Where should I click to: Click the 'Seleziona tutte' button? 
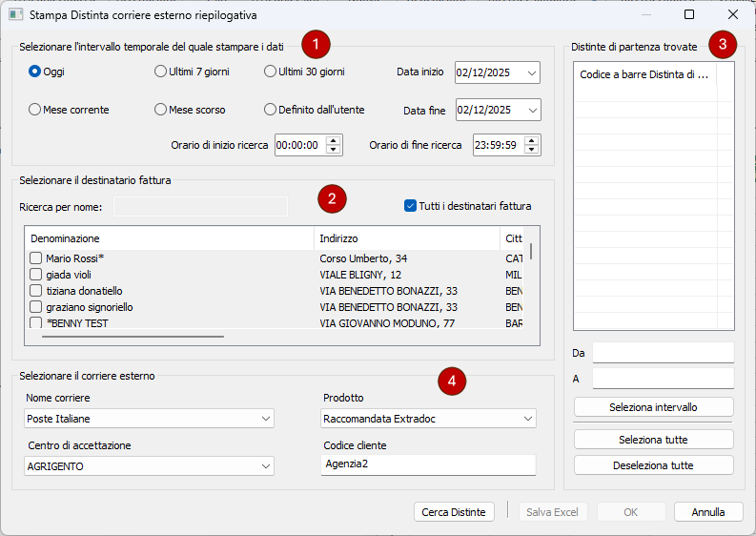[x=653, y=440]
